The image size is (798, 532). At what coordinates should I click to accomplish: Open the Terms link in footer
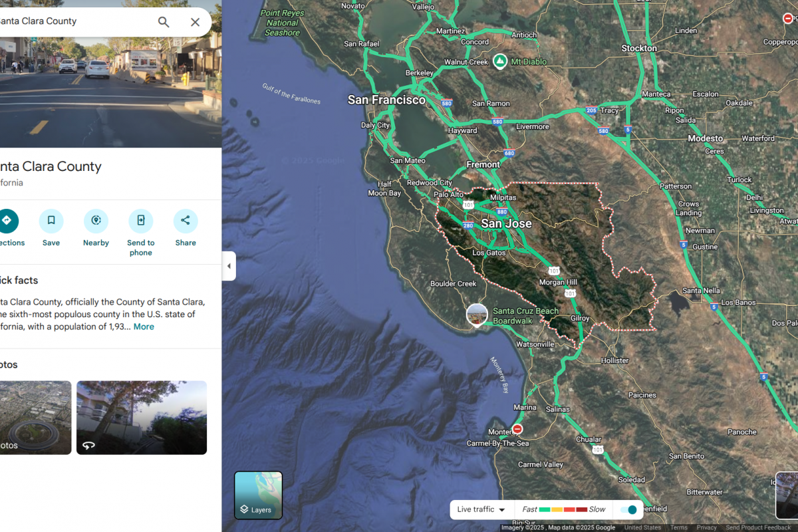point(679,527)
